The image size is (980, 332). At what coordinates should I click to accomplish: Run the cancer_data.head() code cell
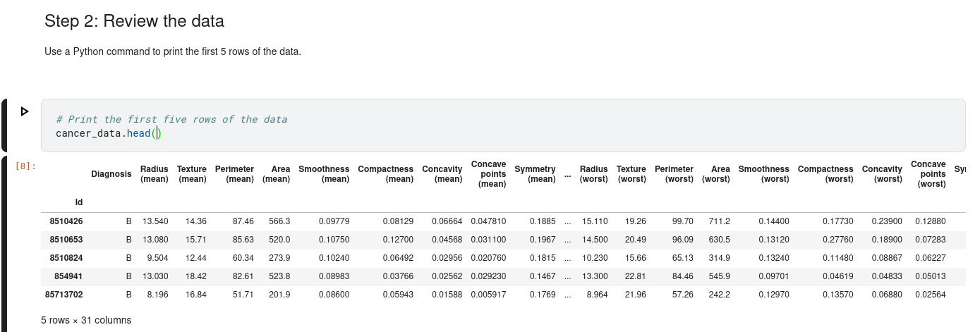pyautogui.click(x=25, y=111)
